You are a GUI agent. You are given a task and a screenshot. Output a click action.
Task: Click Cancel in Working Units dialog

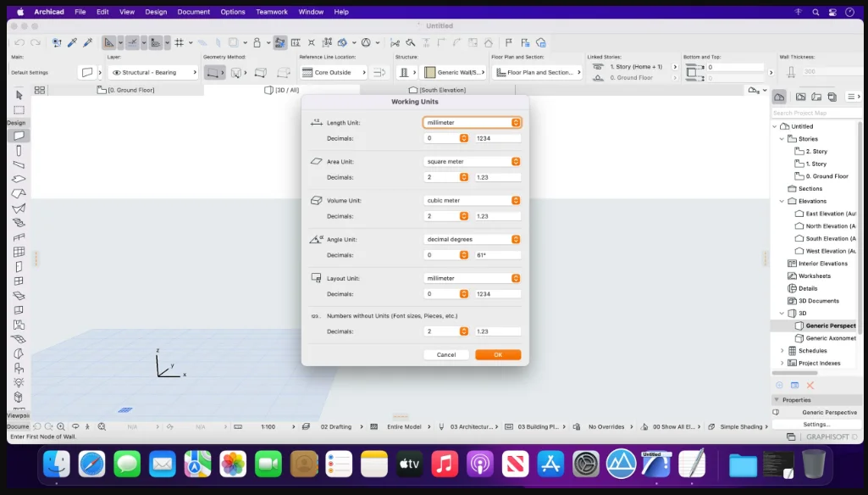(446, 355)
